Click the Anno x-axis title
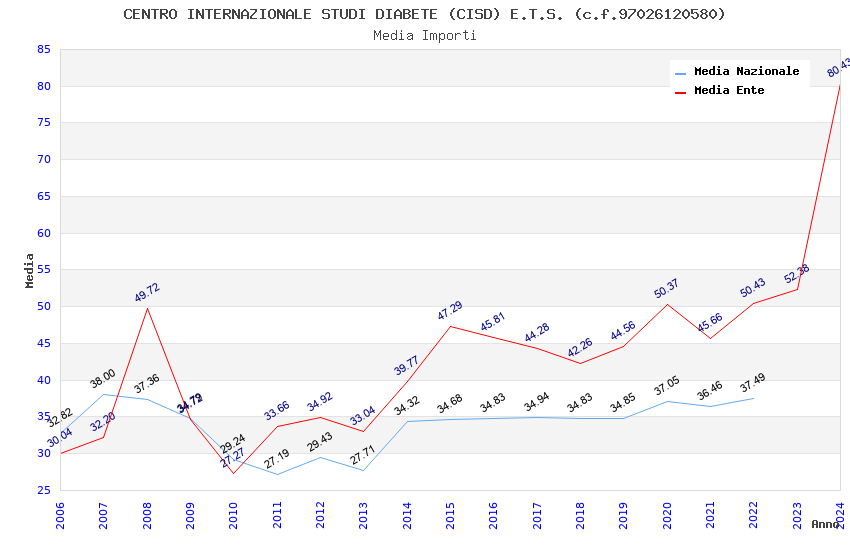850x550 pixels. click(825, 524)
